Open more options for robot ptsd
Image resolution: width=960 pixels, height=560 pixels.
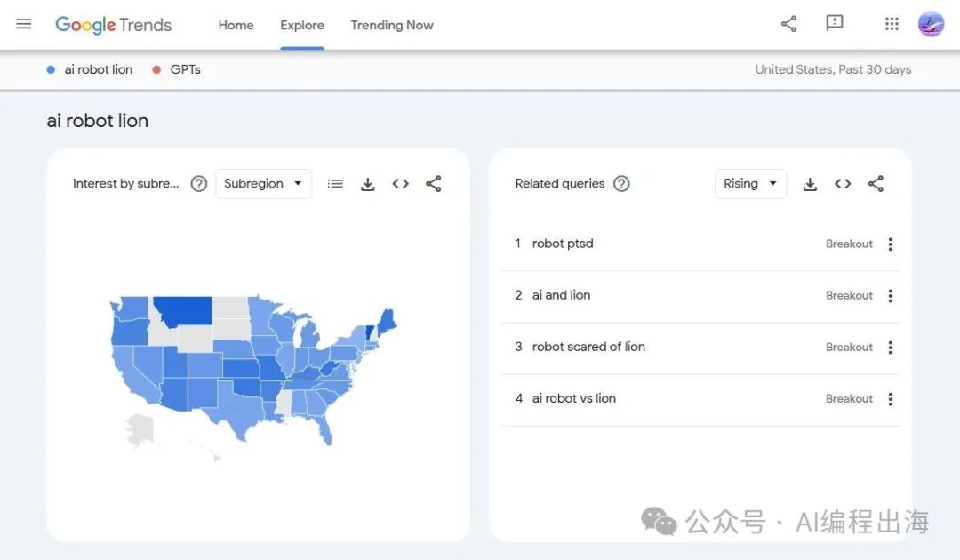891,244
